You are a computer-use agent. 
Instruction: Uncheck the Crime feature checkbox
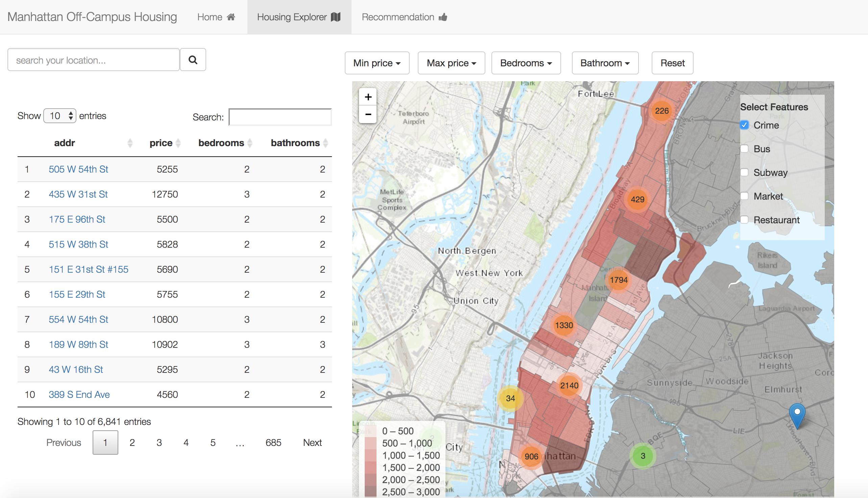744,125
